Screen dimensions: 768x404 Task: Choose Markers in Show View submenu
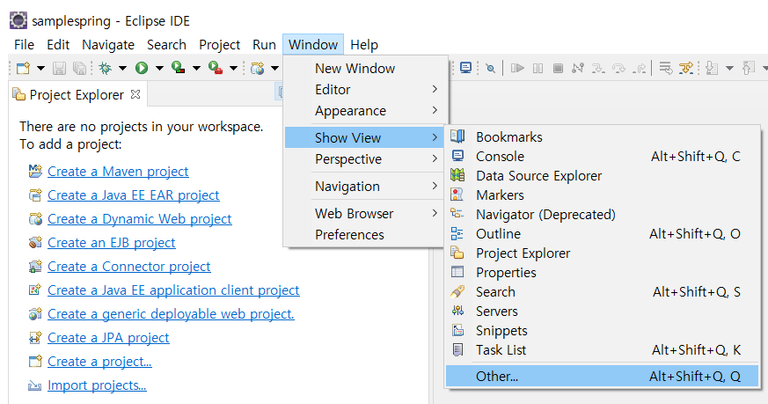pos(602,195)
